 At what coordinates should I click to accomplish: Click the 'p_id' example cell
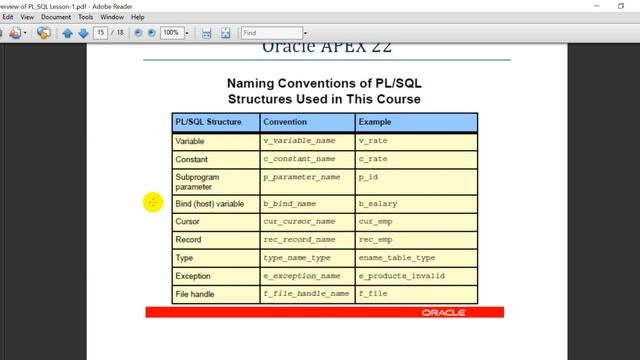pyautogui.click(x=416, y=182)
